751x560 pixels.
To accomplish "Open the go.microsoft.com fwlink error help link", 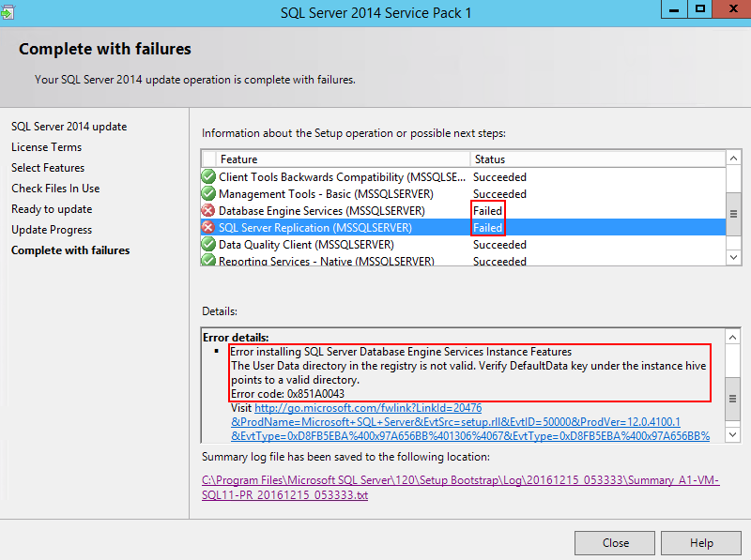I will tap(470, 422).
